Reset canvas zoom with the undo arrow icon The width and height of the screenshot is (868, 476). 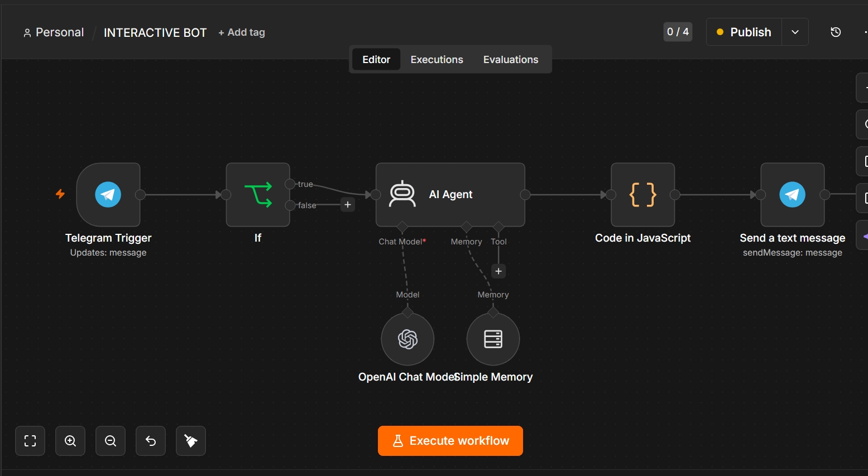[151, 441]
